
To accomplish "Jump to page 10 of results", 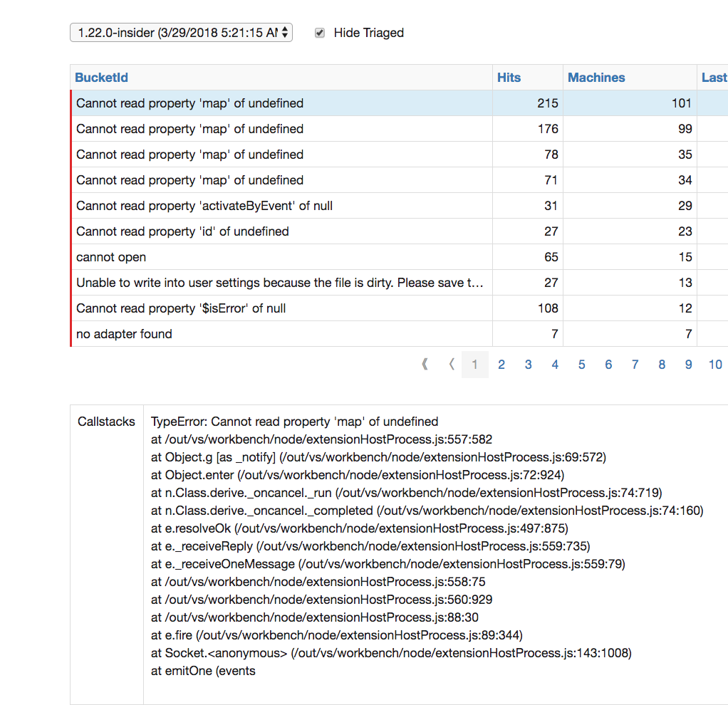I will click(x=715, y=364).
